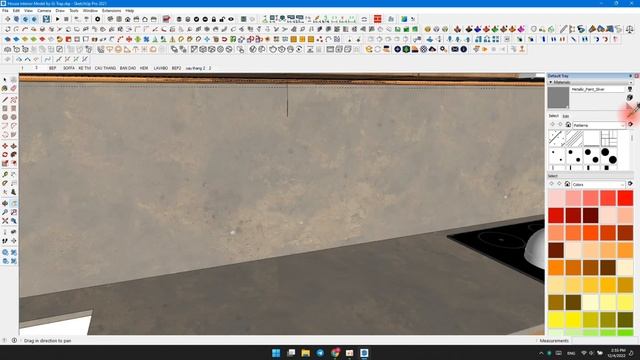Viewport: 640px width, 360px height.
Task: Pick the Offset tool
Action: (x=13, y=163)
